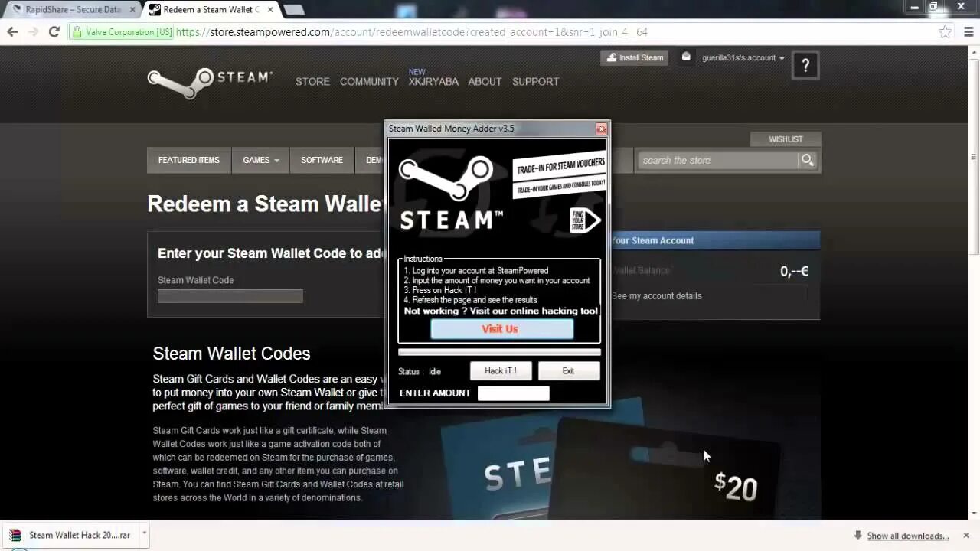Click the Status : idle text
This screenshot has height=551, width=980.
[x=420, y=371]
